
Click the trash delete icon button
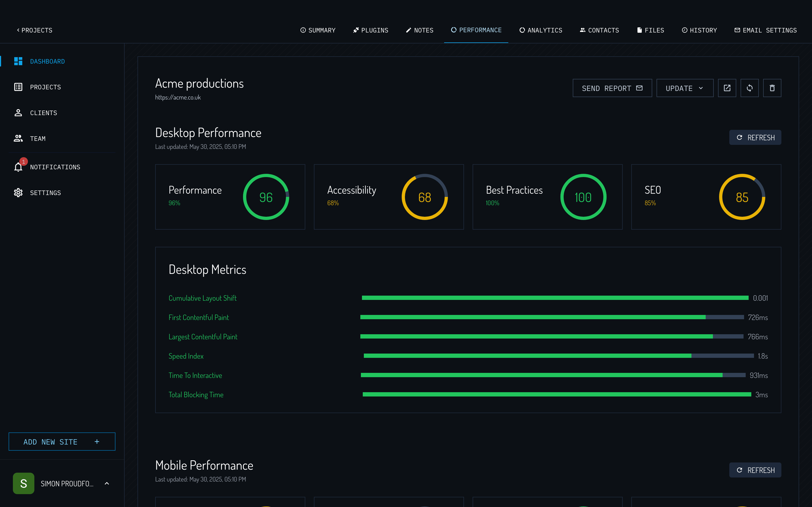772,88
